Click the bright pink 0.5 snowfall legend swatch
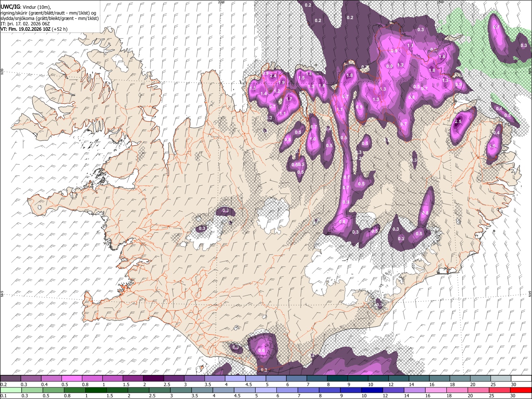 (x=71, y=379)
